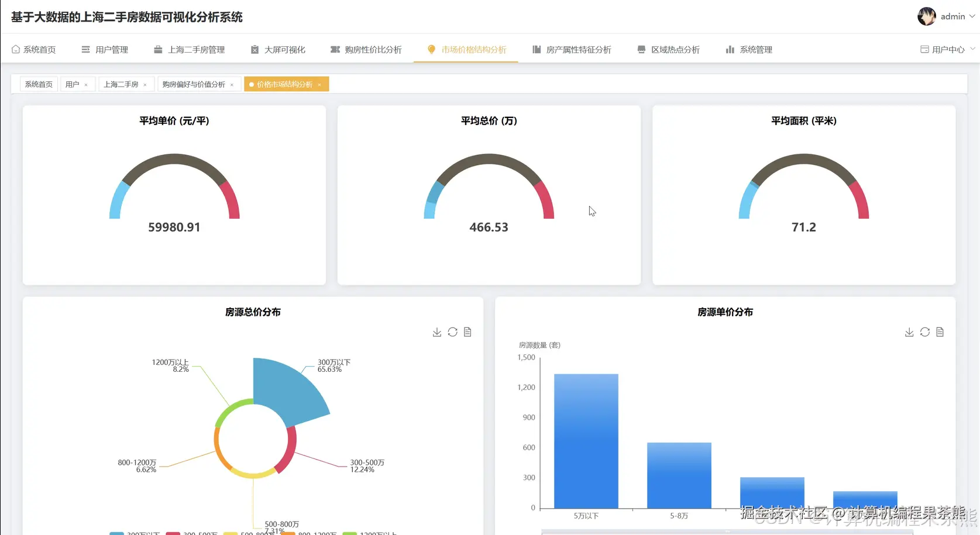Click the 系统管理 bar-chart icon
This screenshot has width=980, height=535.
coord(730,50)
